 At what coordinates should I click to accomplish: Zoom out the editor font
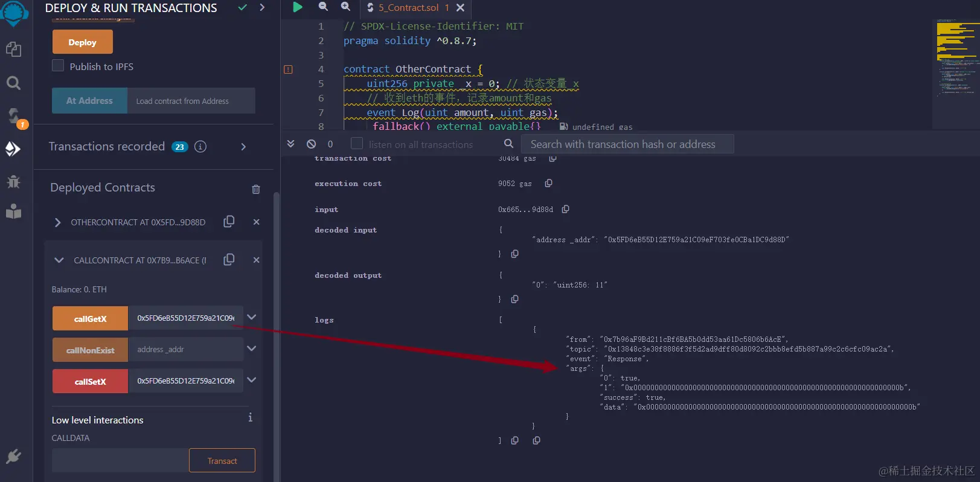pyautogui.click(x=323, y=7)
